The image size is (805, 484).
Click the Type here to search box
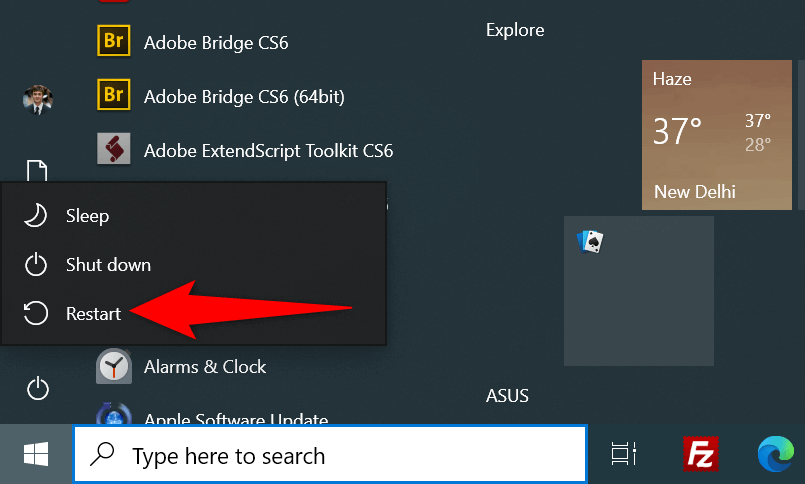point(330,456)
